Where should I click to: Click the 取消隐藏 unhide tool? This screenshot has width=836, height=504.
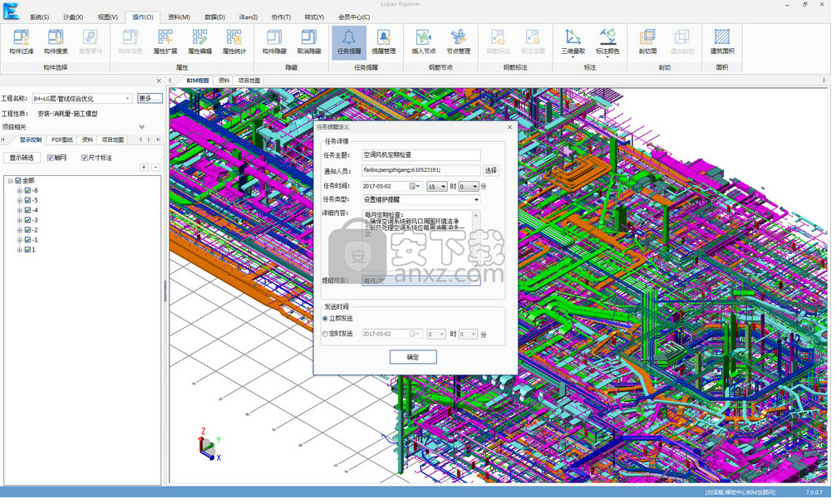[309, 42]
